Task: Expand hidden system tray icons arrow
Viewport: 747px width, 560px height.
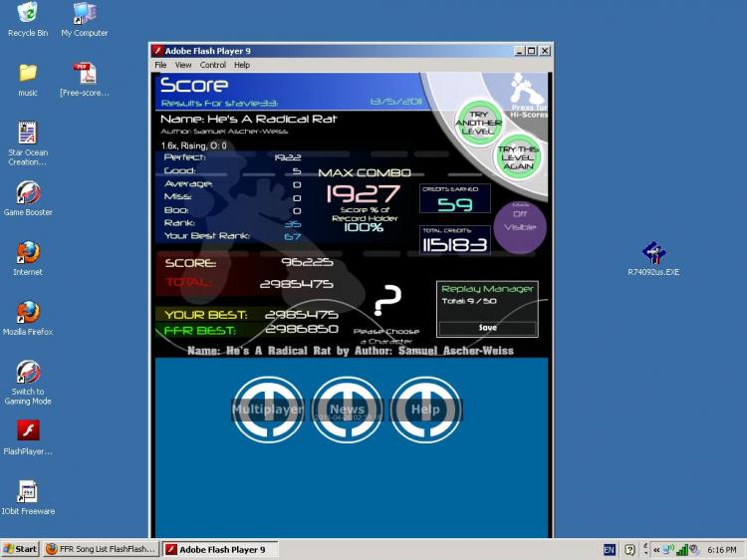Action: (656, 549)
